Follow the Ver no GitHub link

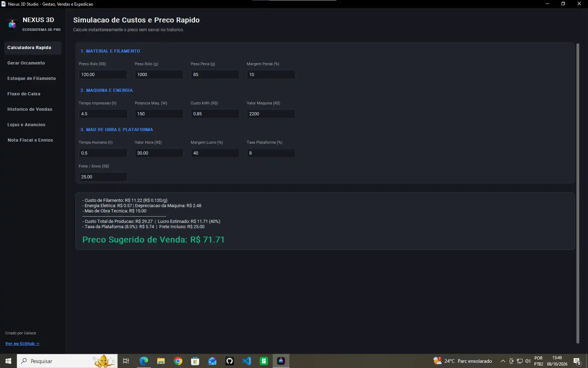tap(22, 343)
